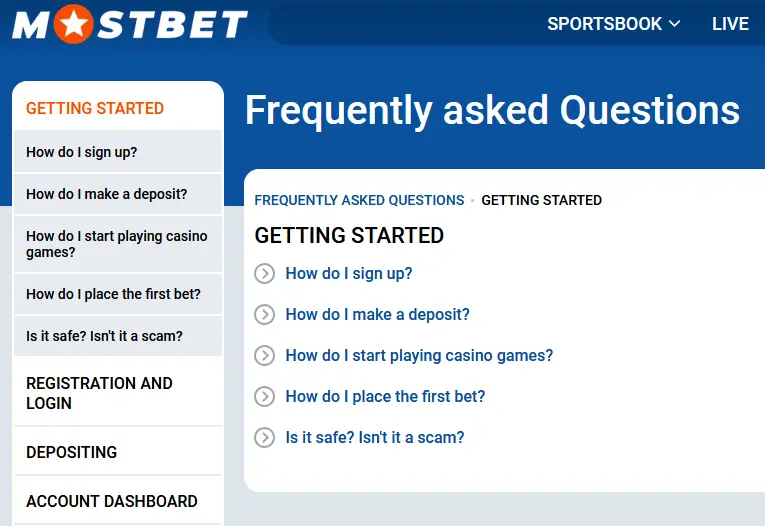
Task: Open the Sportsbook dropdown menu
Action: (613, 24)
